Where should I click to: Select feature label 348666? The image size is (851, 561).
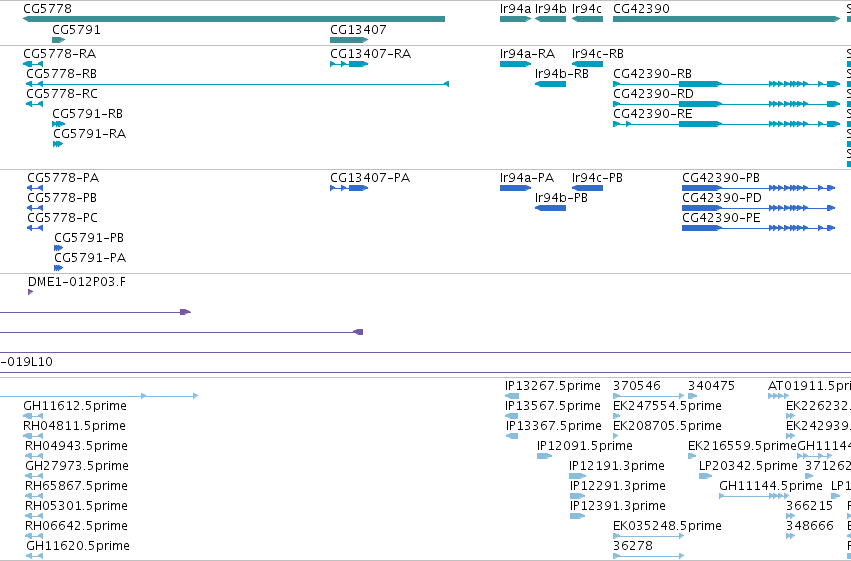810,527
